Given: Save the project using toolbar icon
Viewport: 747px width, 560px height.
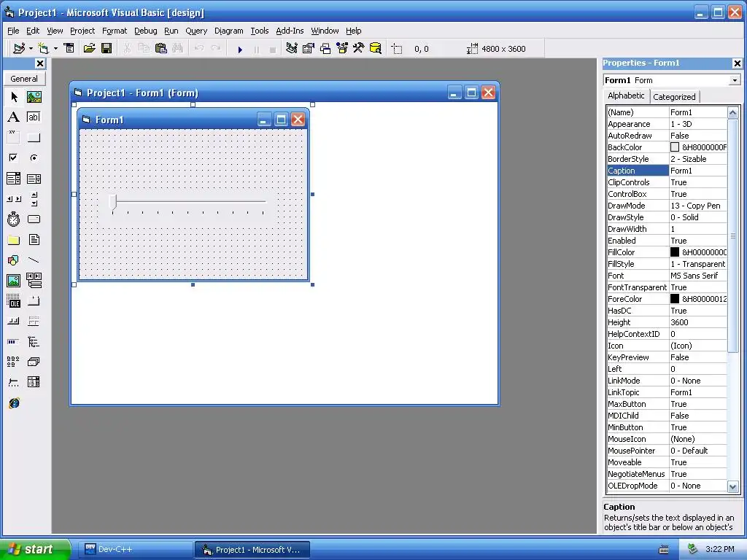Looking at the screenshot, I should point(107,48).
